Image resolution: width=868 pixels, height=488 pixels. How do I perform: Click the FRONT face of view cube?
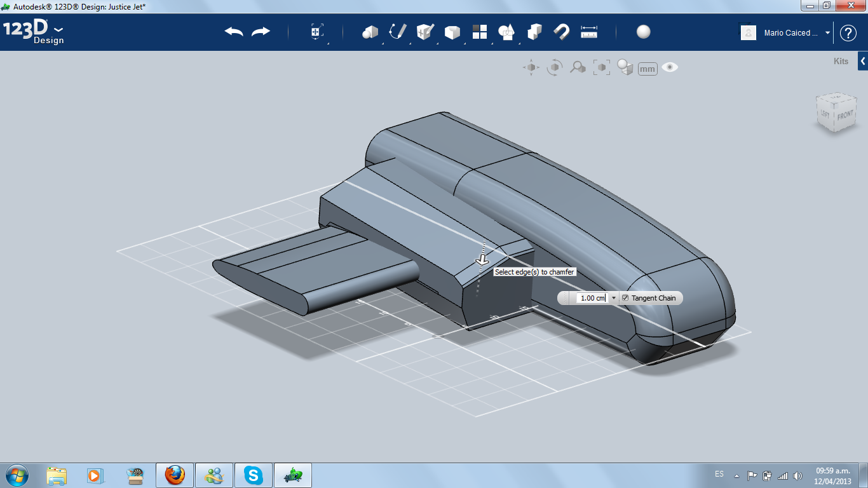click(x=844, y=116)
